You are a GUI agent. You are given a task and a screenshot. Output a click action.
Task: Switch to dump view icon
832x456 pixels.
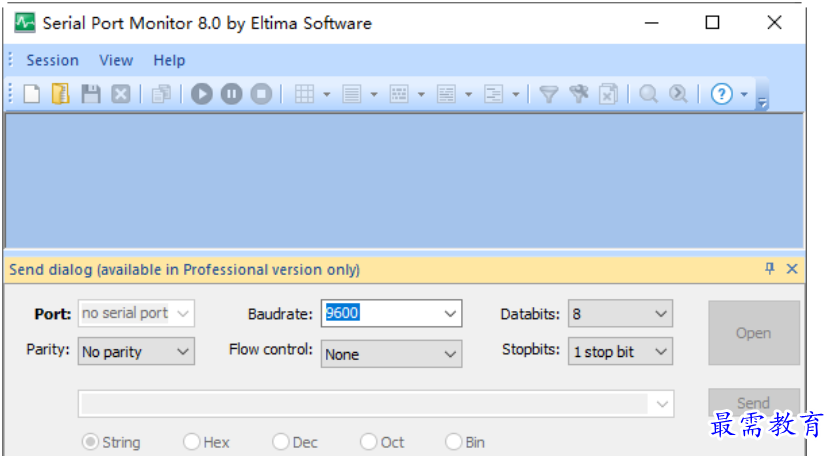399,94
